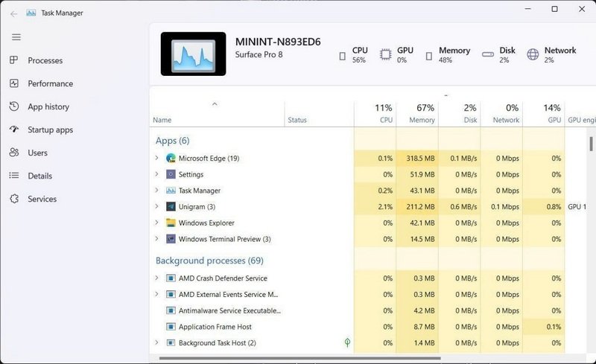Navigate to the Services page
This screenshot has height=364, width=596.
[42, 199]
